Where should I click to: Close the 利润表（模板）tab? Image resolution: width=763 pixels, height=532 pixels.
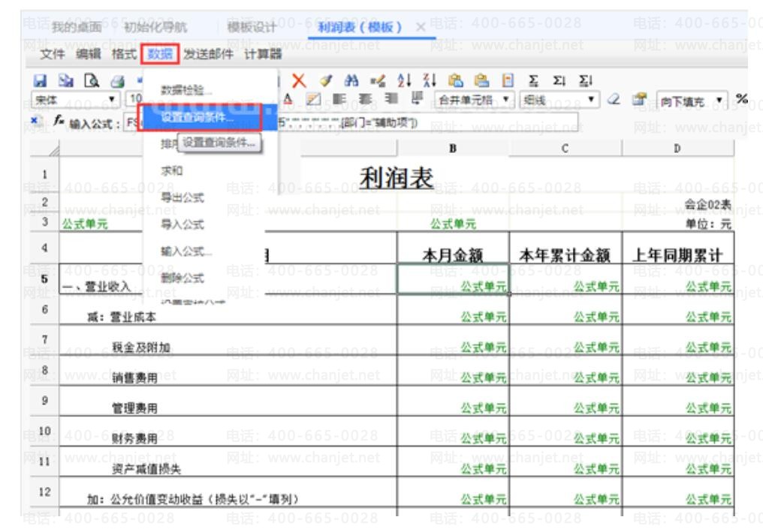pos(421,27)
